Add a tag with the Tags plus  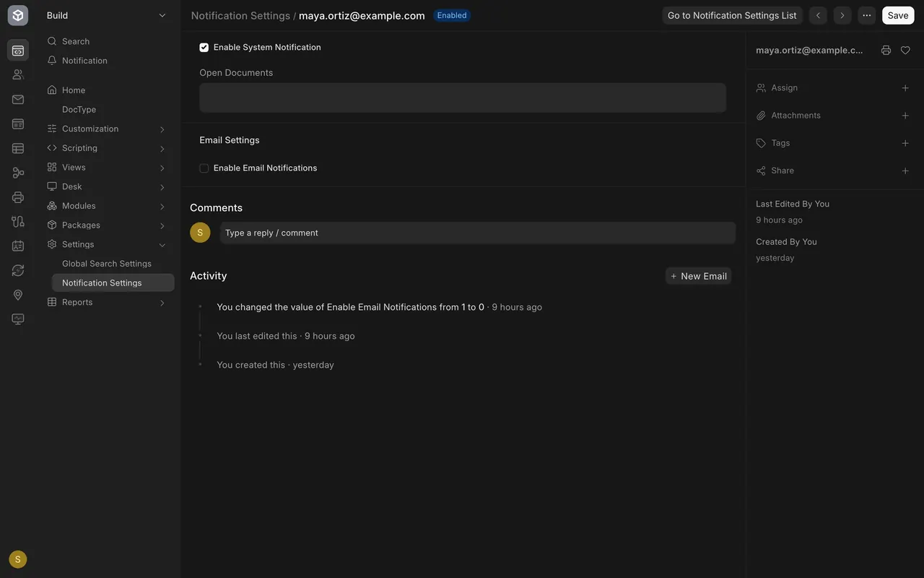[x=905, y=143]
